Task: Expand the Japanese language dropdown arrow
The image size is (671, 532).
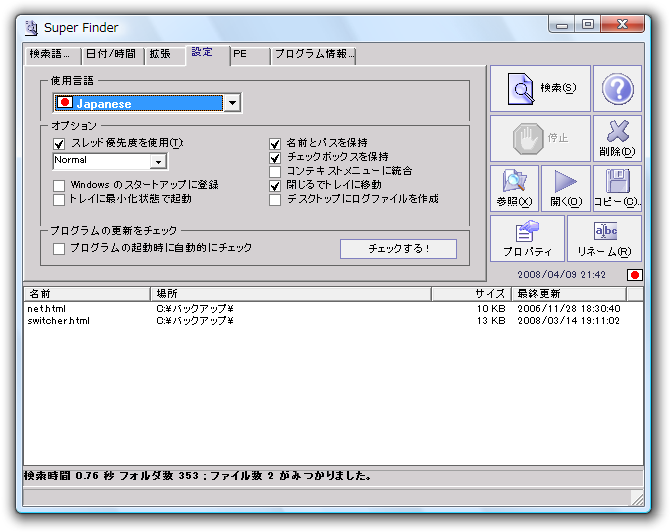Action: click(232, 103)
